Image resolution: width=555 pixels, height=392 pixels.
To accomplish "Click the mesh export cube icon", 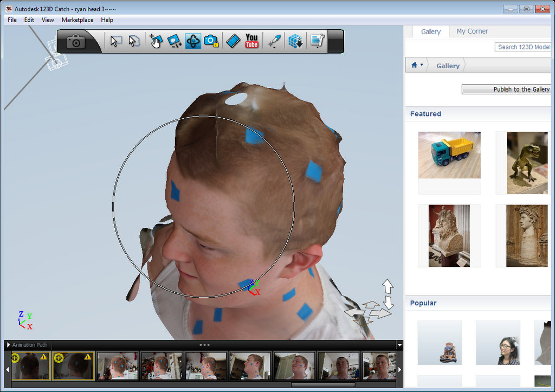I will pyautogui.click(x=295, y=41).
